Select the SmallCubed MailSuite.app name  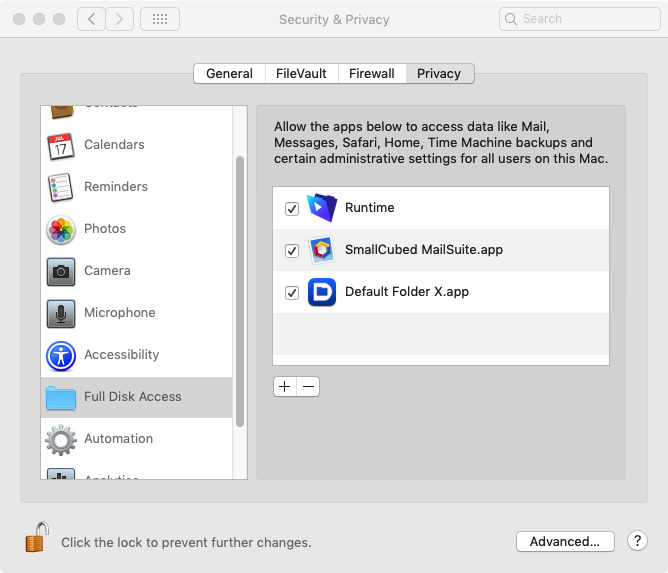424,250
